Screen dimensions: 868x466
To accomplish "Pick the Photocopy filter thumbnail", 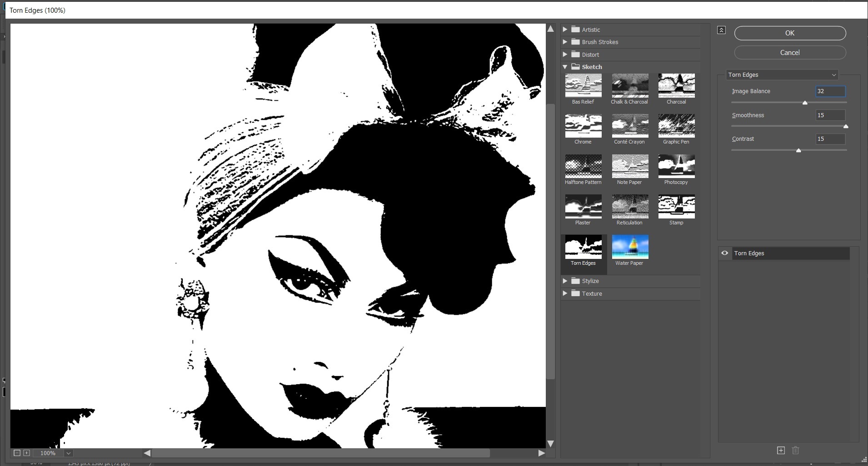I will (676, 166).
